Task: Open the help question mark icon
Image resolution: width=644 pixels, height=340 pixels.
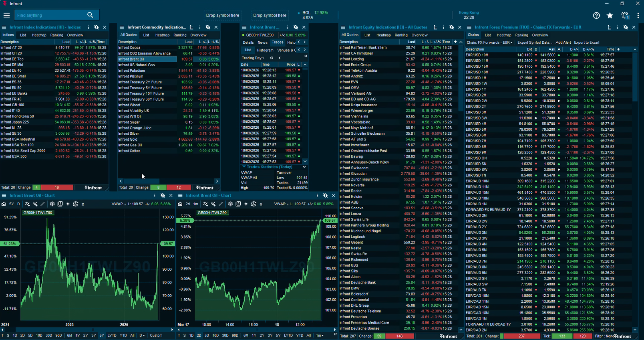Action: click(596, 15)
